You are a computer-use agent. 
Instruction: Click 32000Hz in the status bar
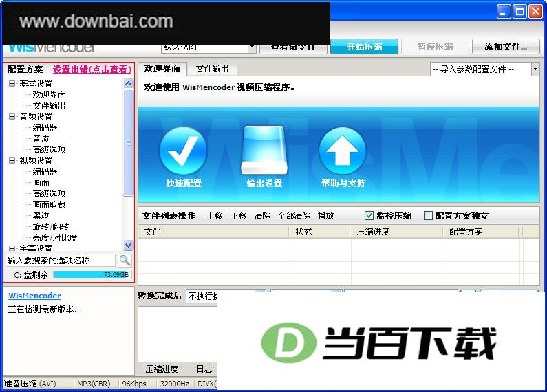(175, 384)
